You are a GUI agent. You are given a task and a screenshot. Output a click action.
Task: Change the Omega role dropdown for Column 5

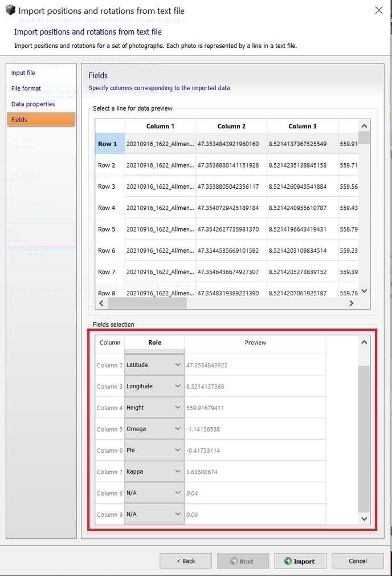(x=154, y=429)
